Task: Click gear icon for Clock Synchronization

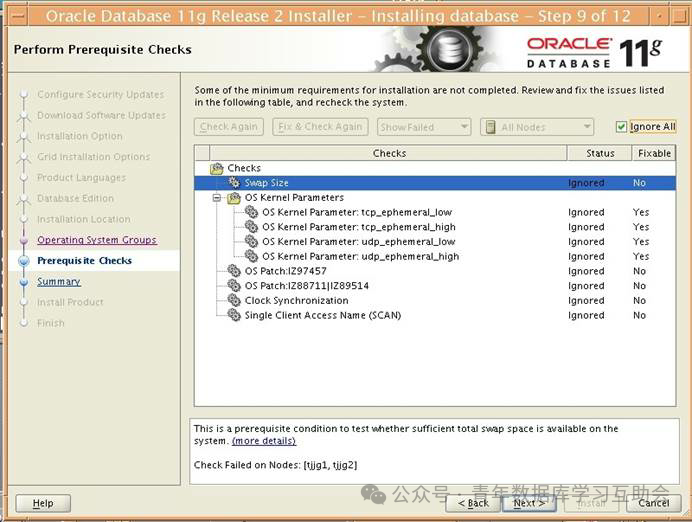Action: click(x=234, y=300)
